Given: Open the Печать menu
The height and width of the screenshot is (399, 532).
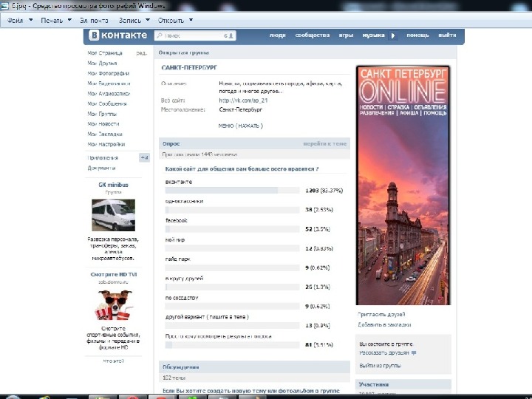Looking at the screenshot, I should [52, 21].
